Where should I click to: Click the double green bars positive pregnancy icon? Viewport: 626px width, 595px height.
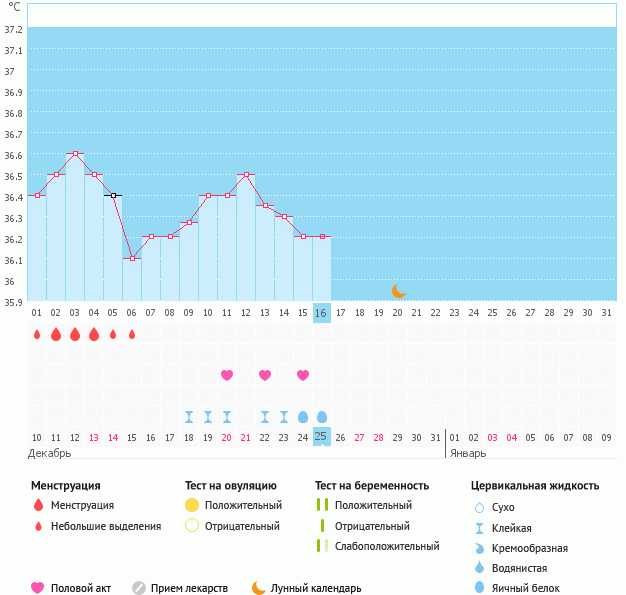tap(322, 506)
